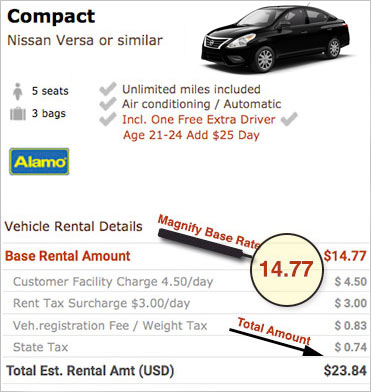Image resolution: width=371 pixels, height=392 pixels.
Task: Select the Base Rental Amount row label
Action: click(x=68, y=256)
